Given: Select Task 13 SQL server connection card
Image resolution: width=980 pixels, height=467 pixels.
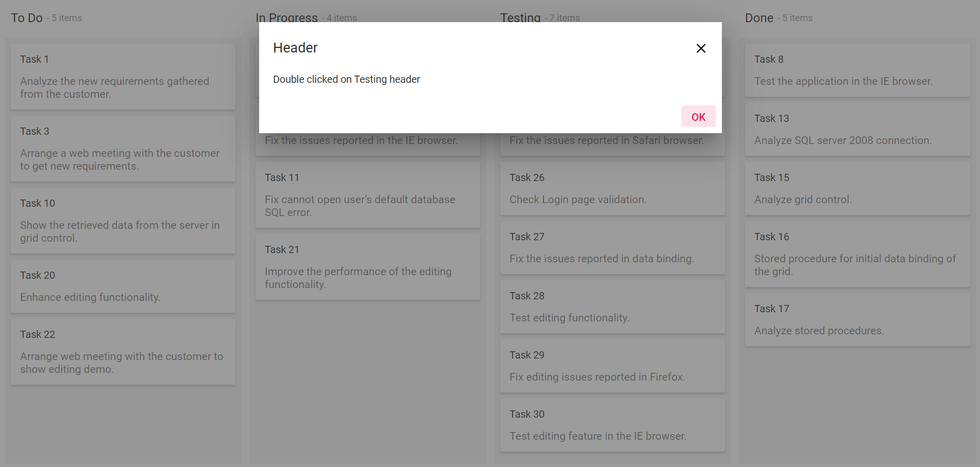Looking at the screenshot, I should 858,130.
